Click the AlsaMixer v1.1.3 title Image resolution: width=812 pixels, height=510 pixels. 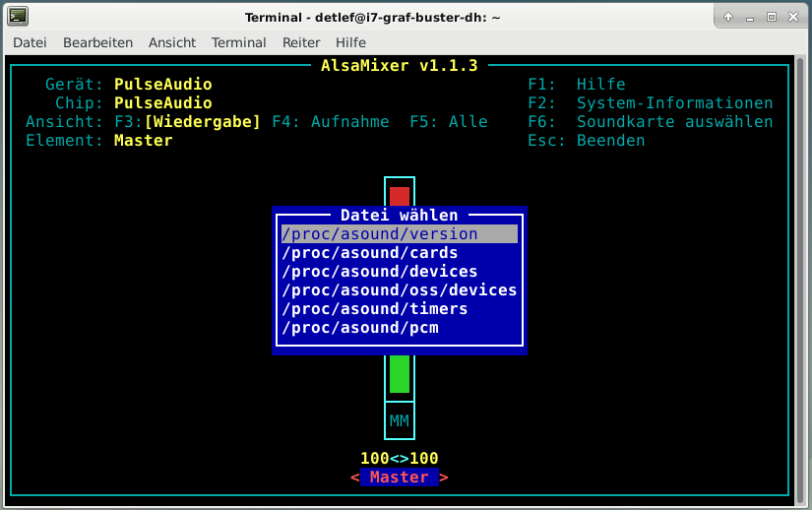coord(400,65)
